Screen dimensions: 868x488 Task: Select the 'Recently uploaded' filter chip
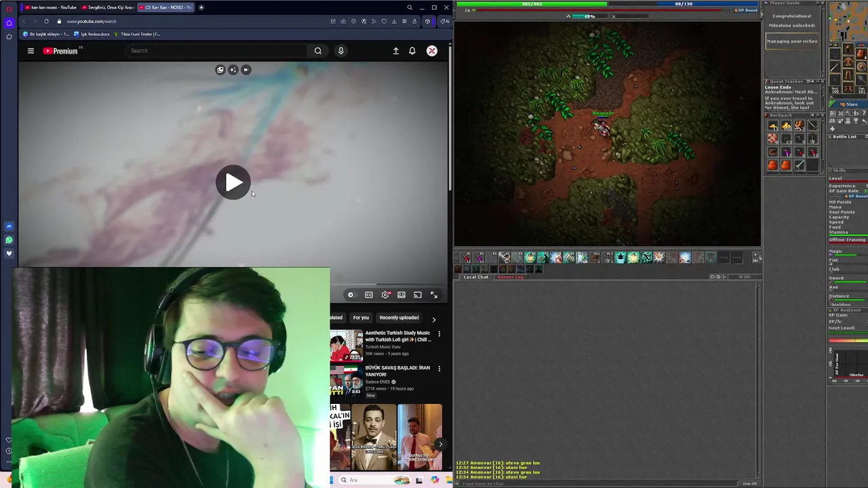tap(399, 318)
